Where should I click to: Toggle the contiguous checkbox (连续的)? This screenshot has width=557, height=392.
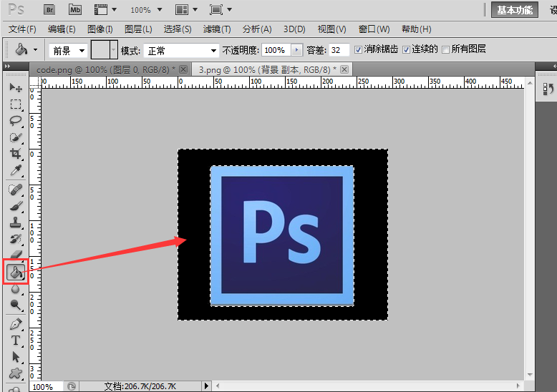406,49
